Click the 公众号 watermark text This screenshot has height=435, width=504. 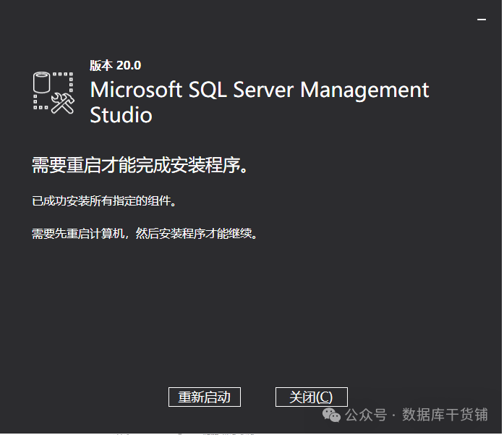click(x=365, y=415)
